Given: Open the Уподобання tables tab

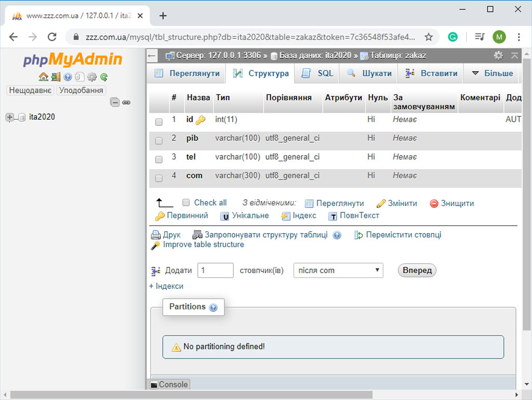Looking at the screenshot, I should pos(81,91).
